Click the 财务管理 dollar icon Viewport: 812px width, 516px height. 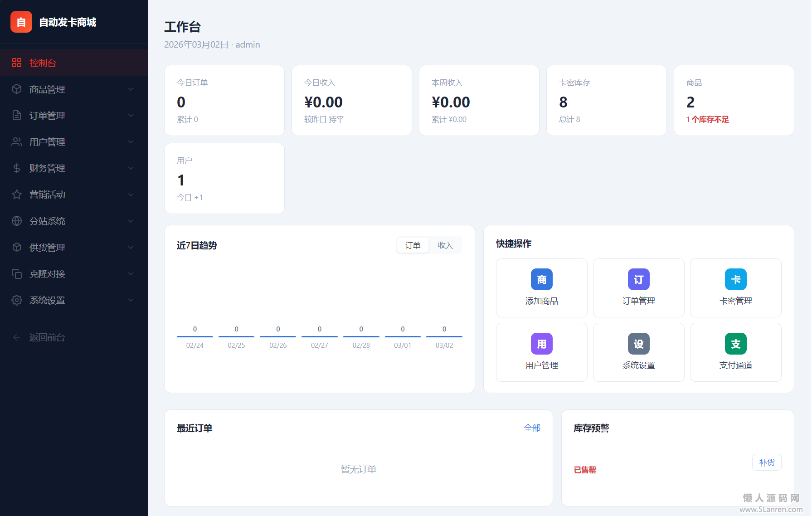17,168
